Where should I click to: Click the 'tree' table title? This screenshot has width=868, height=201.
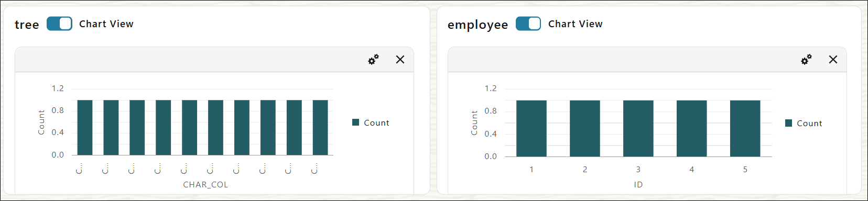point(27,25)
